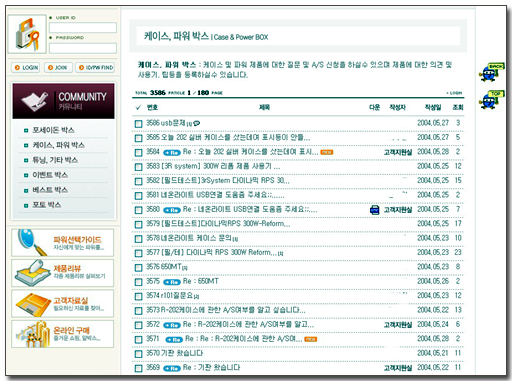Open post 3574 r101질문요
The height and width of the screenshot is (381, 512).
point(177,295)
